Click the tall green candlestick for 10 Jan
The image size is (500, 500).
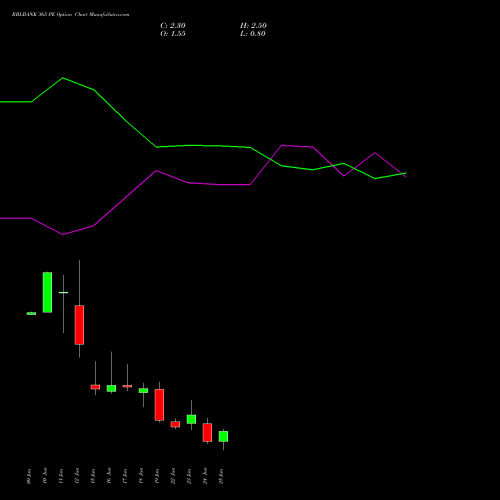click(x=47, y=292)
